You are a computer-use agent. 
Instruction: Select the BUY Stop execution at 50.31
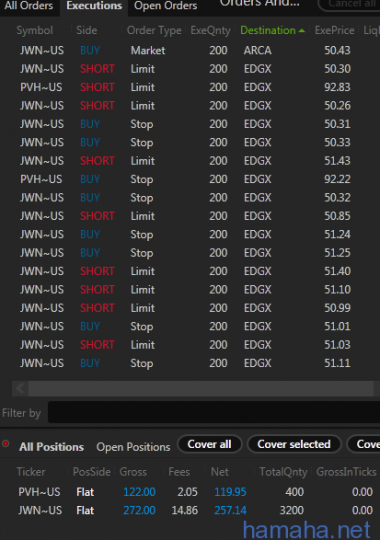point(190,124)
